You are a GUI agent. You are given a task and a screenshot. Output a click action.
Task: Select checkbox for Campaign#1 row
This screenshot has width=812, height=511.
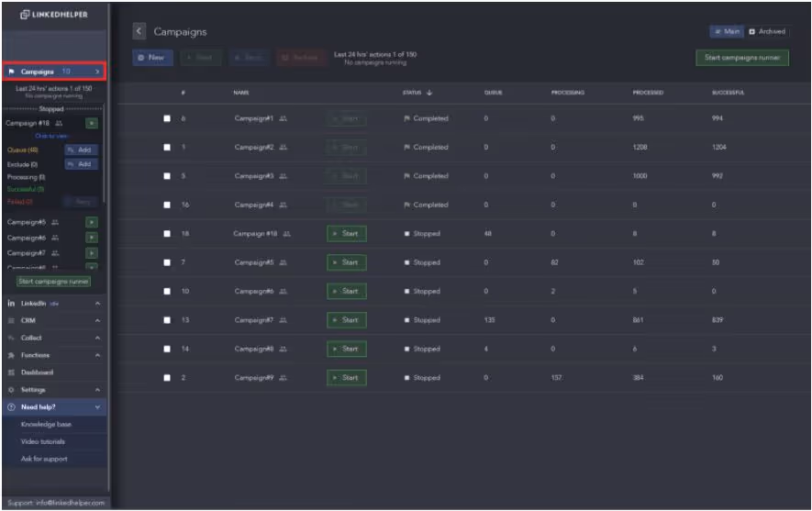[x=167, y=118]
